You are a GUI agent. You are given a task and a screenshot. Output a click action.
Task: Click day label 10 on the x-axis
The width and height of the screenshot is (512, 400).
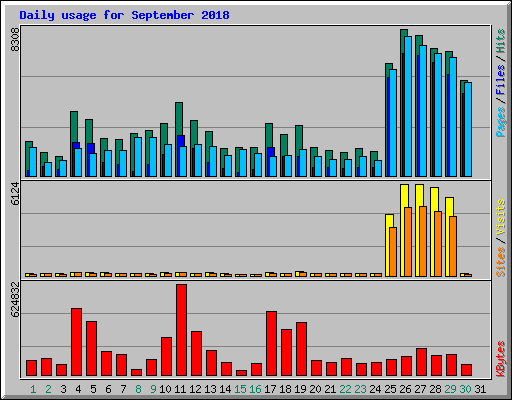(x=165, y=389)
